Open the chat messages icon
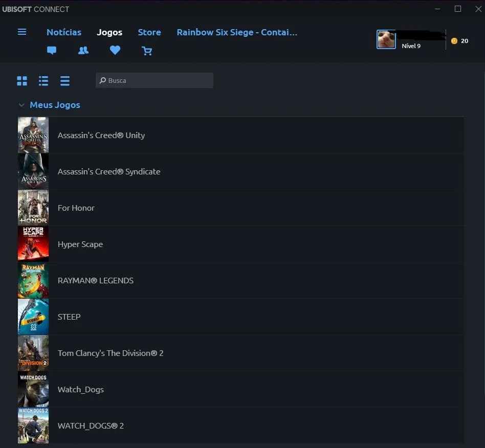This screenshot has width=485, height=448. click(x=52, y=50)
